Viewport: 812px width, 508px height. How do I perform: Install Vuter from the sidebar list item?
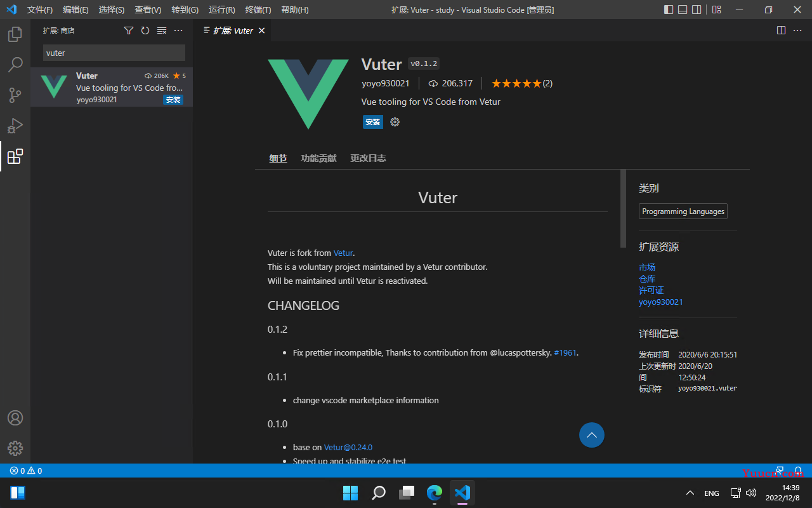point(173,100)
